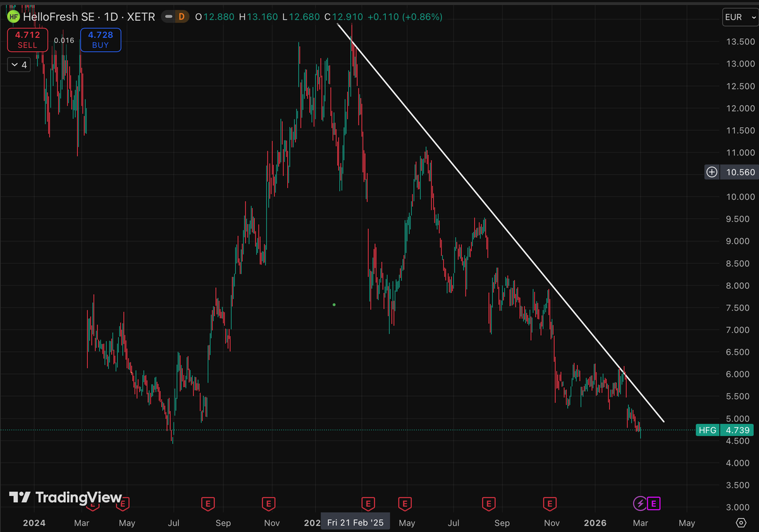Click earnings E marker above Fri 21 Feb '25

pos(367,504)
